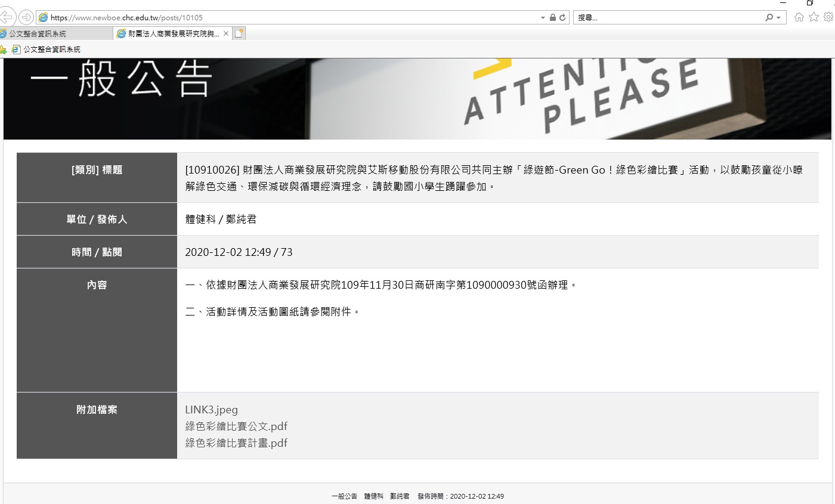
Task: Click the browser Back arrow button
Action: [6, 17]
